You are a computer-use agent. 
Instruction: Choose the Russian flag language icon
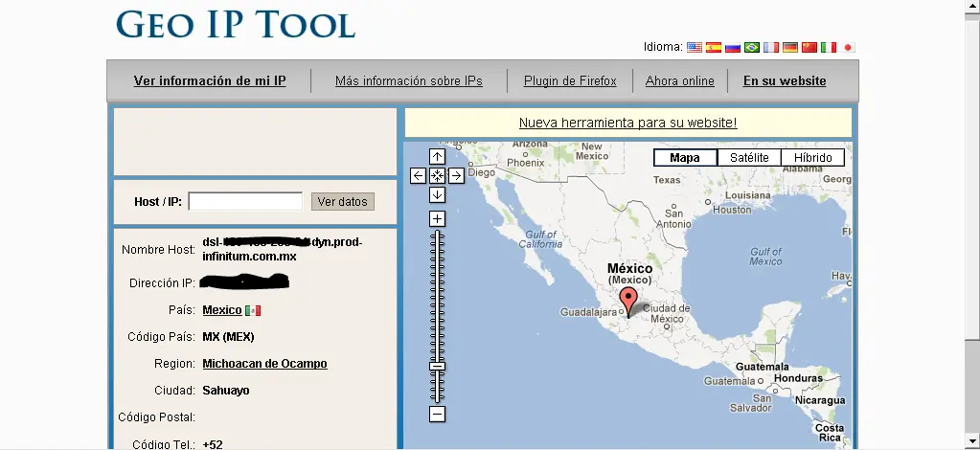click(x=733, y=47)
